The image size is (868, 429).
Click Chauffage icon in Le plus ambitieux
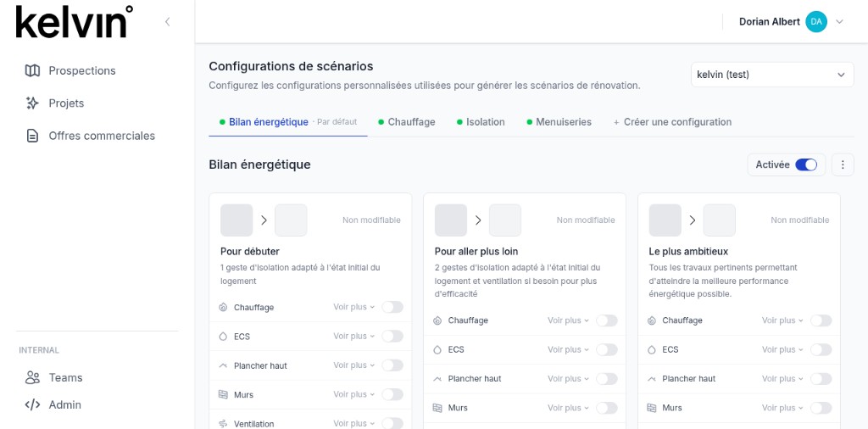pos(652,320)
